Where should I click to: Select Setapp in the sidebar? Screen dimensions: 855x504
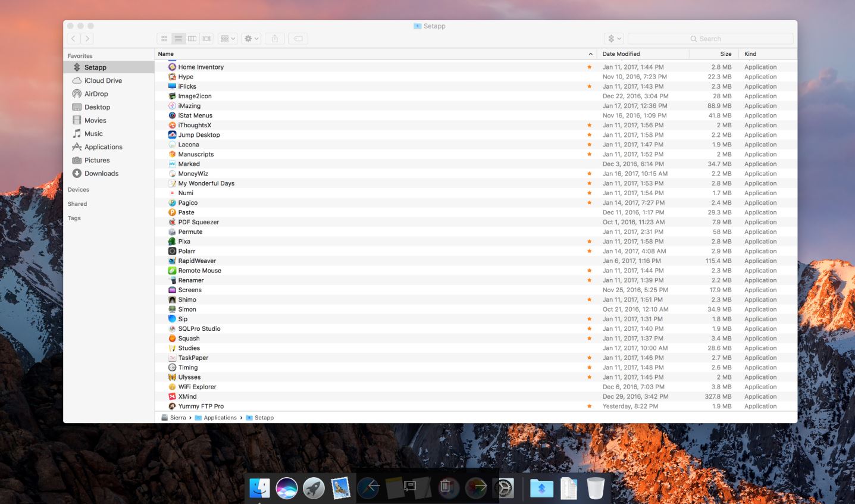[x=109, y=67]
